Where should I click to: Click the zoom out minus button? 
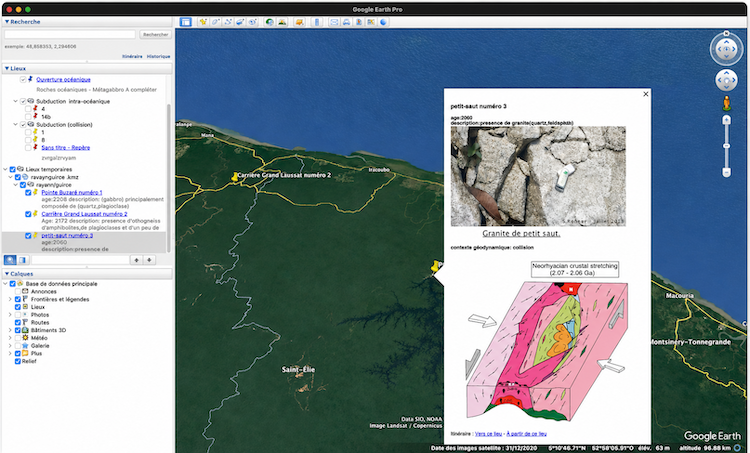(x=727, y=172)
